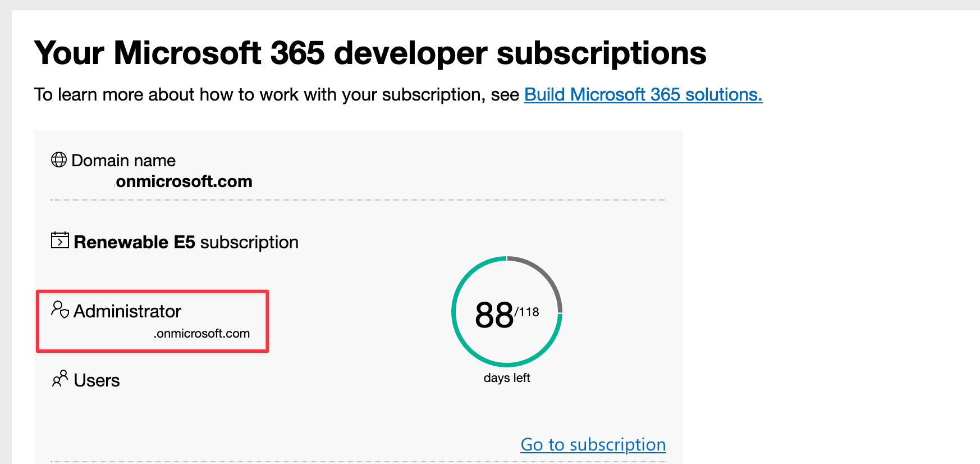Click the Your Microsoft 365 developer subscriptions heading
The image size is (980, 464).
coord(370,53)
